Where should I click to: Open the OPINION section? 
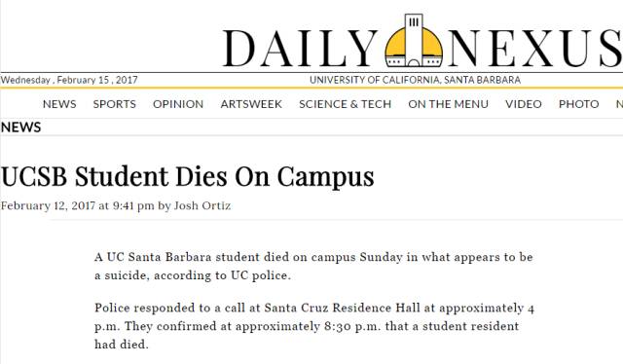tap(178, 104)
